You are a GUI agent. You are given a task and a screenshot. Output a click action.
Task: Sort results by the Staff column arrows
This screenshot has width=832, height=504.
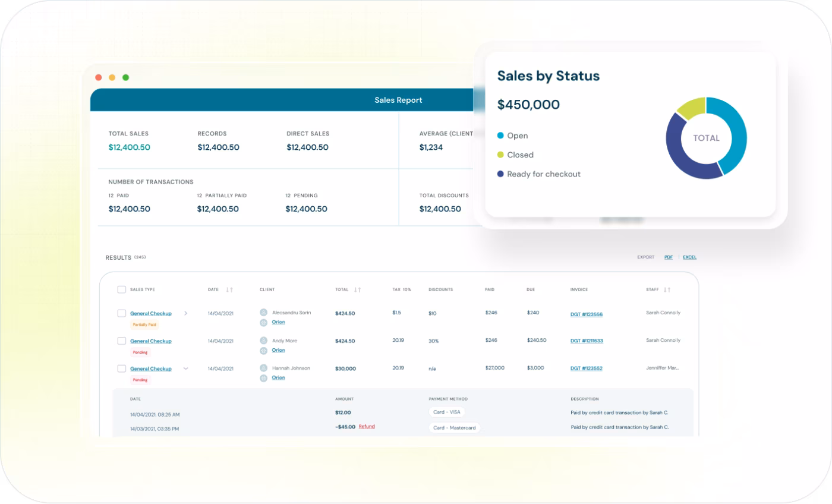pos(667,289)
